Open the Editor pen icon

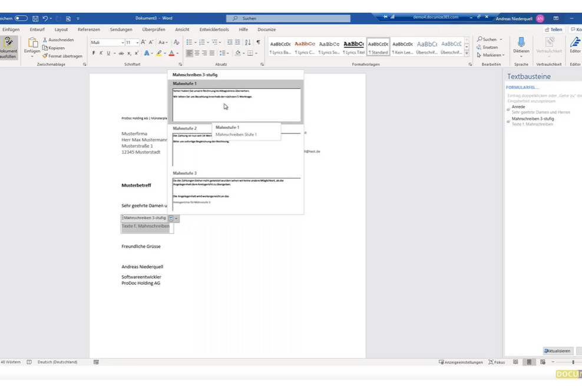[576, 42]
